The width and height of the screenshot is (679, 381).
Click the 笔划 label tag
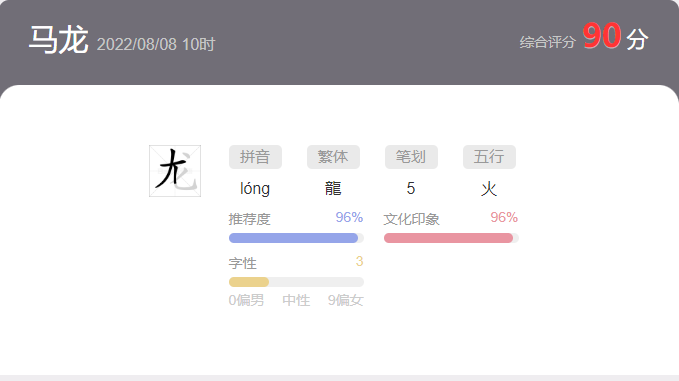411,157
